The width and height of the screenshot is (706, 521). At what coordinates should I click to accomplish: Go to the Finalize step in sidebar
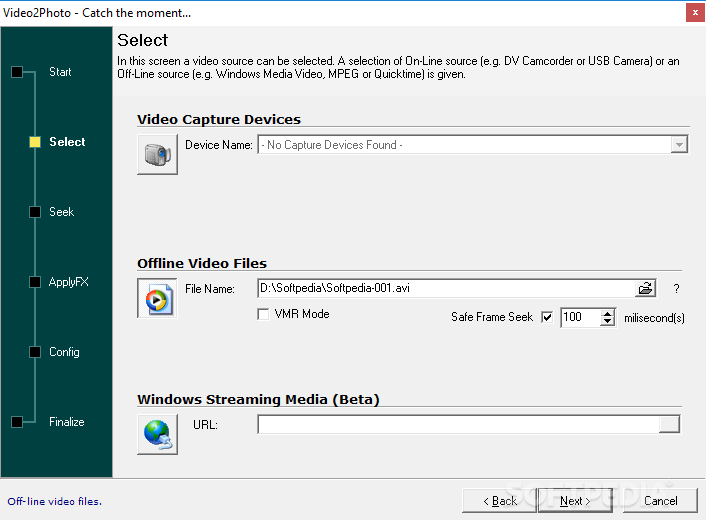click(67, 422)
